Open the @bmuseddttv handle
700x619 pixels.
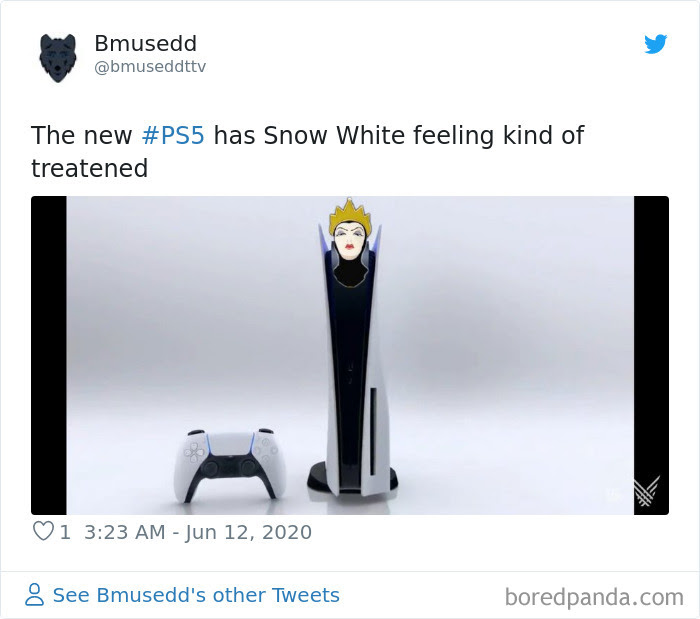point(150,67)
